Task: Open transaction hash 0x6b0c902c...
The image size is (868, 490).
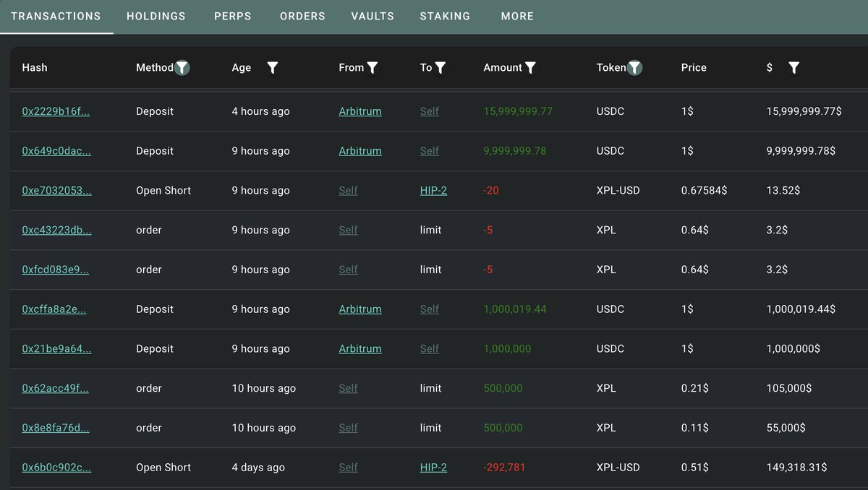Action: tap(56, 468)
